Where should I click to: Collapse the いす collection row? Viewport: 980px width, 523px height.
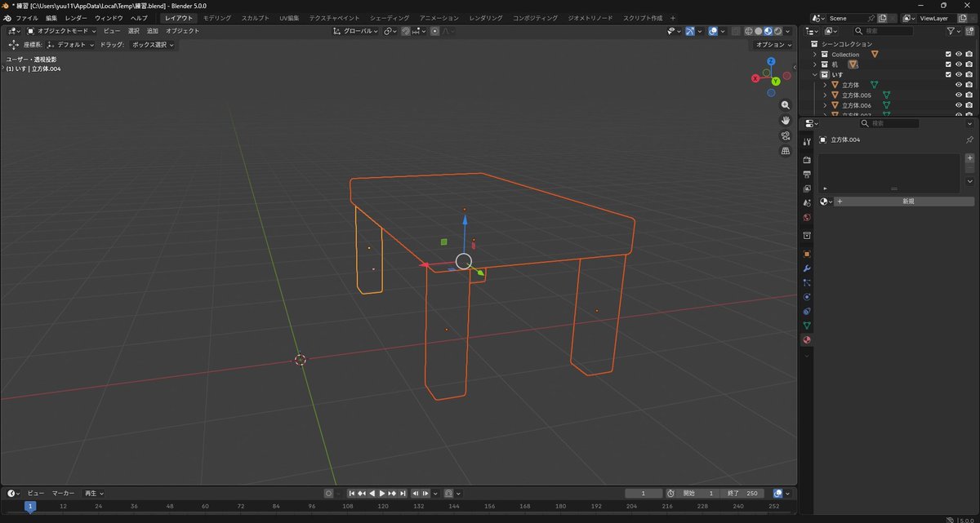tap(814, 74)
